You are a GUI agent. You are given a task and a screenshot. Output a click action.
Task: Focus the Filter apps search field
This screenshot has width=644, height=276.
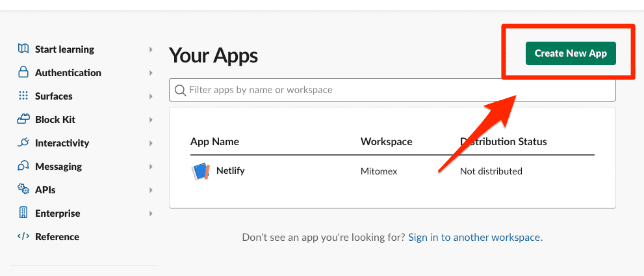click(393, 90)
